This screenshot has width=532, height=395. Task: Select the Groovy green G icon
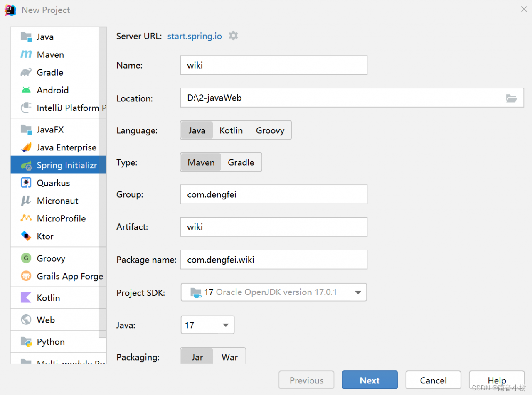[x=26, y=258]
